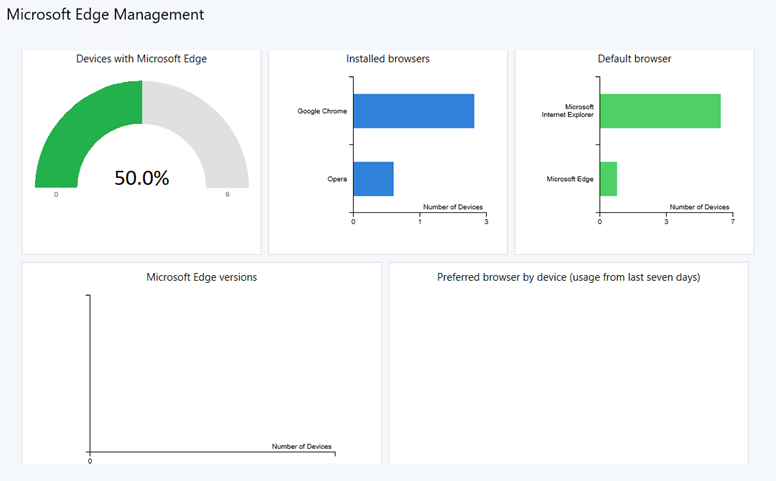Click axis value 7 in Default browser chart
This screenshot has height=481, width=776.
click(x=733, y=221)
